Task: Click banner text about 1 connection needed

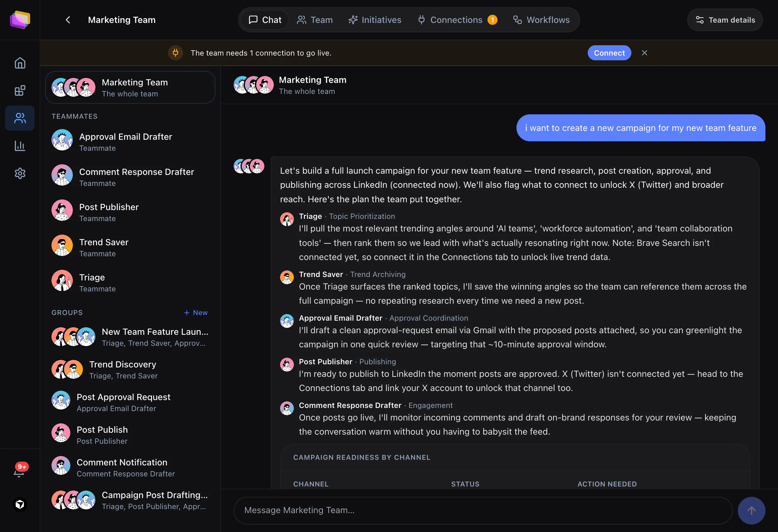Action: [x=261, y=53]
